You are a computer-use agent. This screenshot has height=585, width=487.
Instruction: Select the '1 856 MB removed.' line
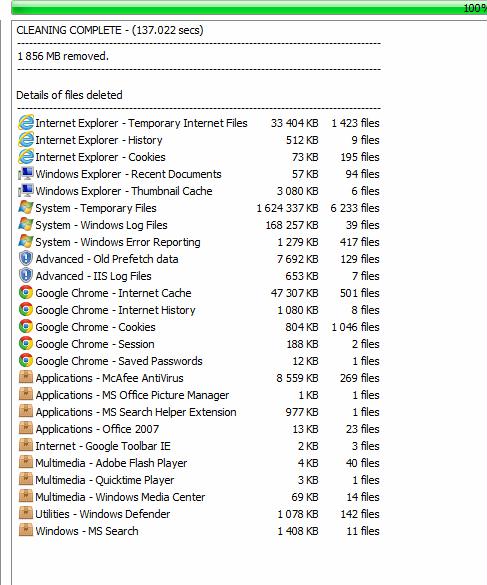click(x=63, y=56)
